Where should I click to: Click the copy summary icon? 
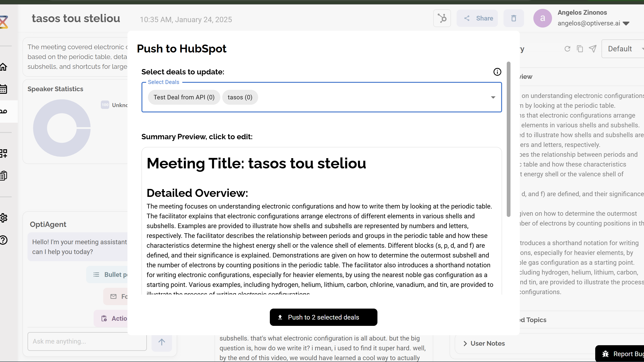(x=580, y=49)
